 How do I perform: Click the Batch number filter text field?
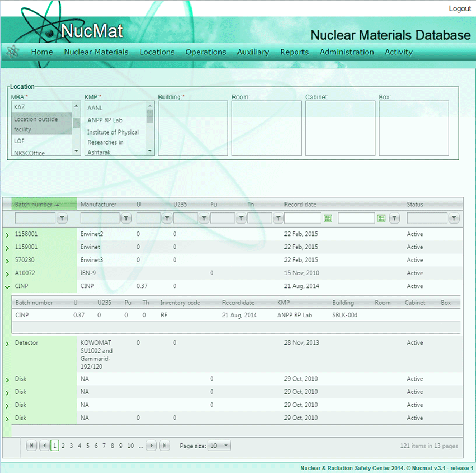[35, 219]
